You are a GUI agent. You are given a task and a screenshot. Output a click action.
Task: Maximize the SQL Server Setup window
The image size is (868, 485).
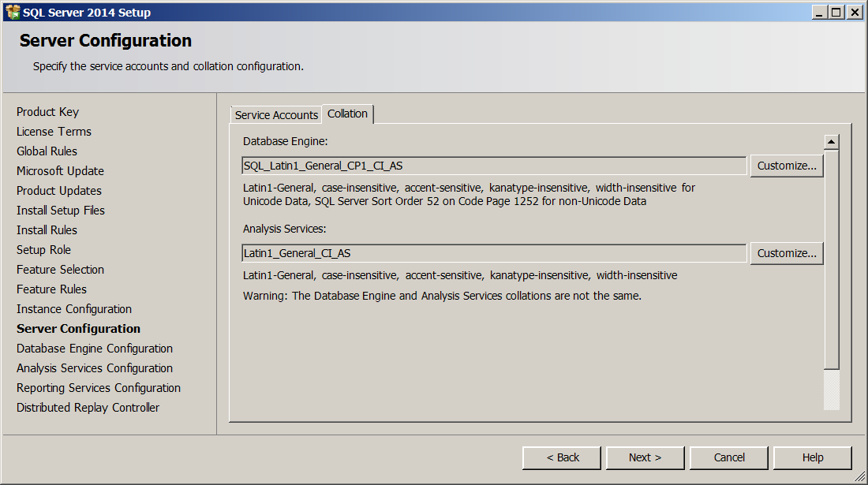836,12
